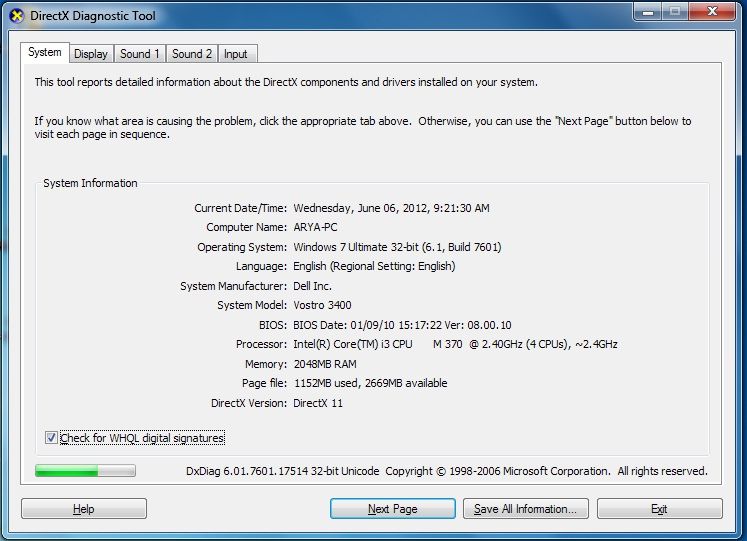Click 'English (Regional Setting: English)' value

pos(374,266)
